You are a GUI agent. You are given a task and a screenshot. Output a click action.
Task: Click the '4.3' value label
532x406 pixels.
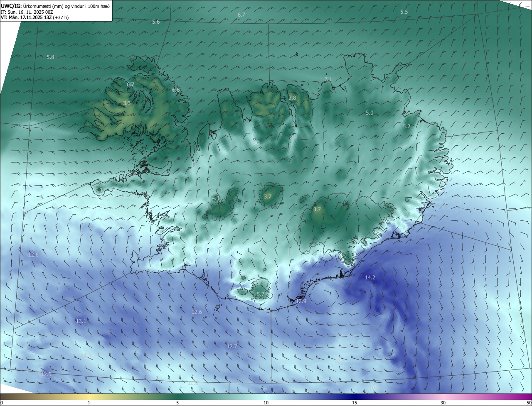[x=216, y=198]
